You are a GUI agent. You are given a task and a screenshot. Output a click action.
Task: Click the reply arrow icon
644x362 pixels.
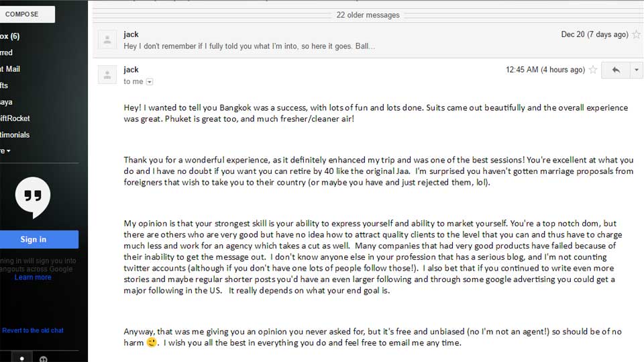point(616,70)
